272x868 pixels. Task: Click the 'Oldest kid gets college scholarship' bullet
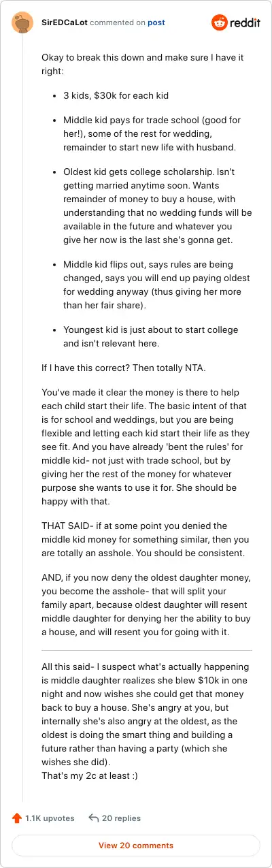click(153, 210)
